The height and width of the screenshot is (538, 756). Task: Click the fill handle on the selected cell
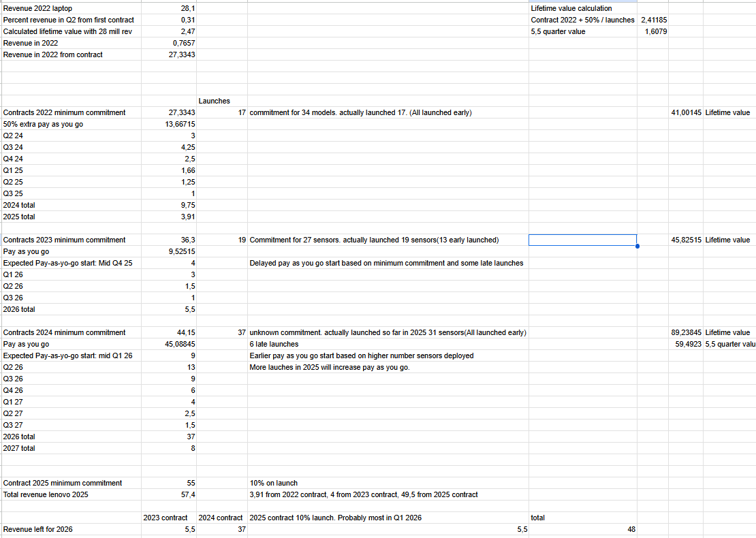(637, 246)
